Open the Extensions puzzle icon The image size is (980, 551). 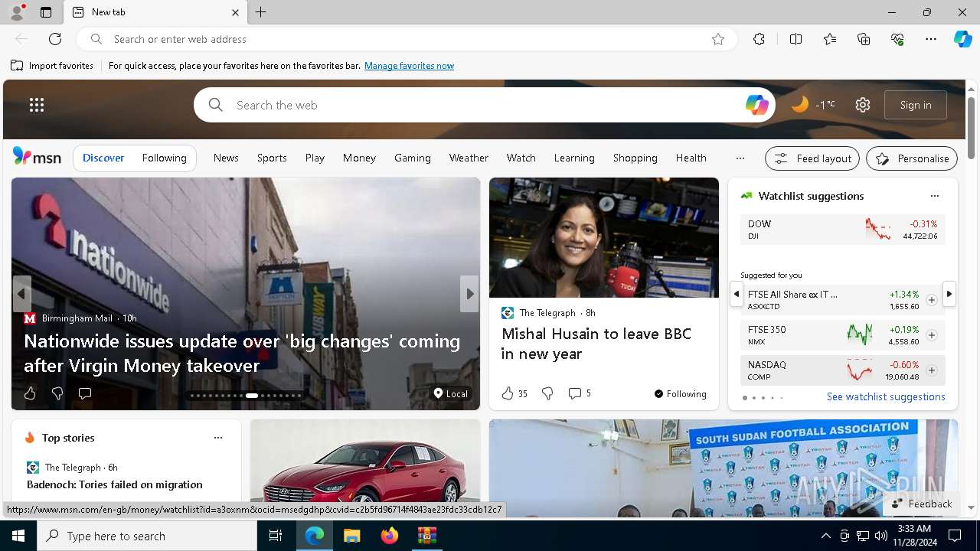pos(759,39)
